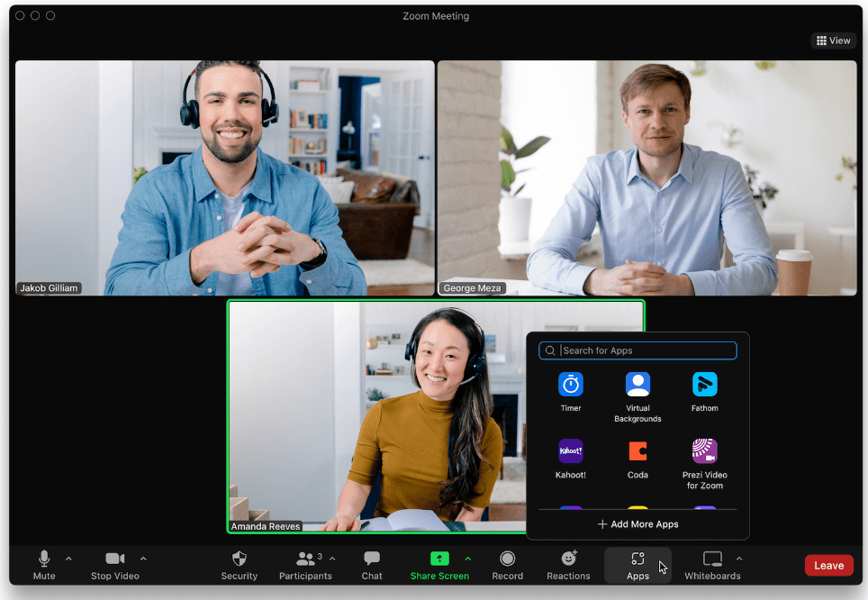Stop Video camera toggle
This screenshot has height=600, width=868.
[114, 559]
